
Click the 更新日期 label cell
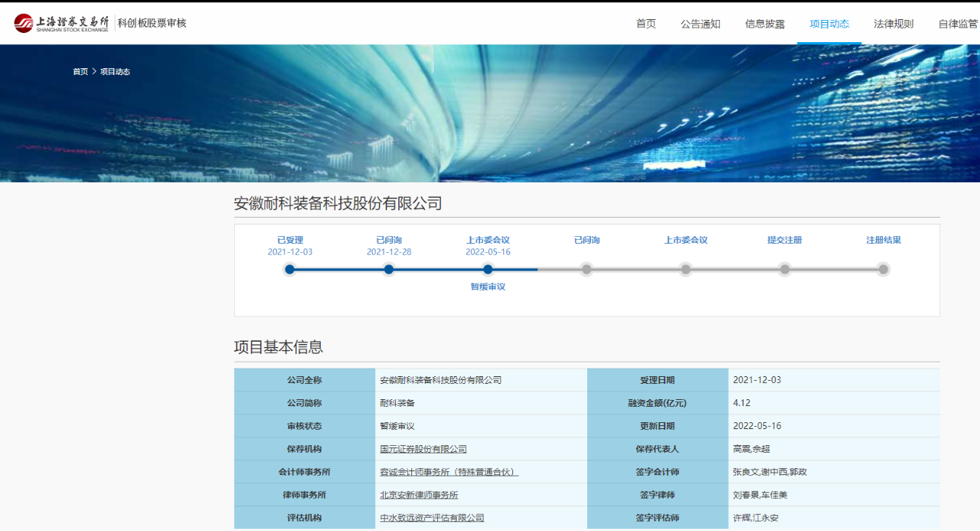(658, 426)
